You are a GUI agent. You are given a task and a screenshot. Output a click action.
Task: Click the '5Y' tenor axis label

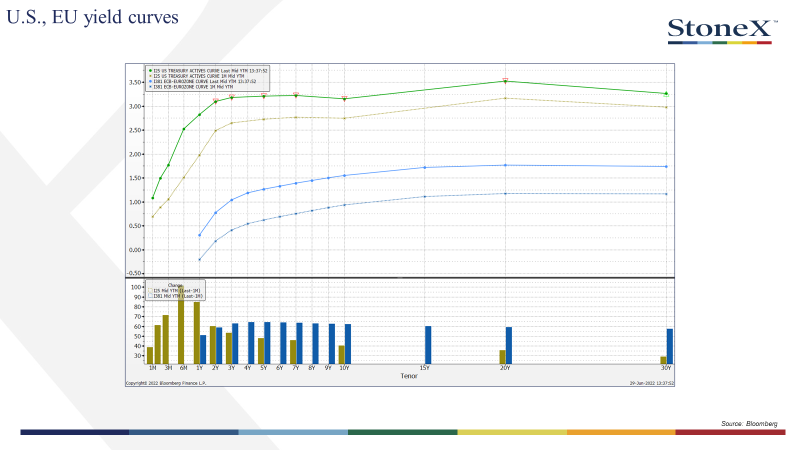click(264, 368)
